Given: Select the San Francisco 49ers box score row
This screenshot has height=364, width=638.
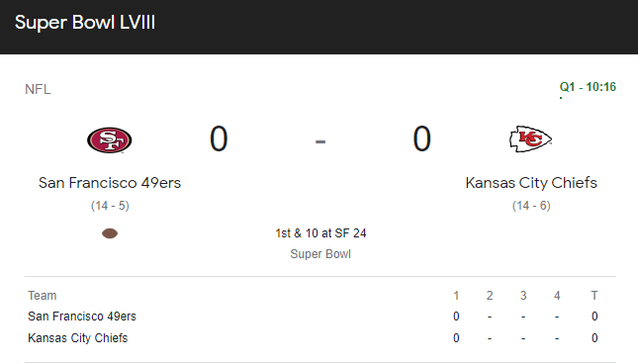Looking at the screenshot, I should 320,316.
